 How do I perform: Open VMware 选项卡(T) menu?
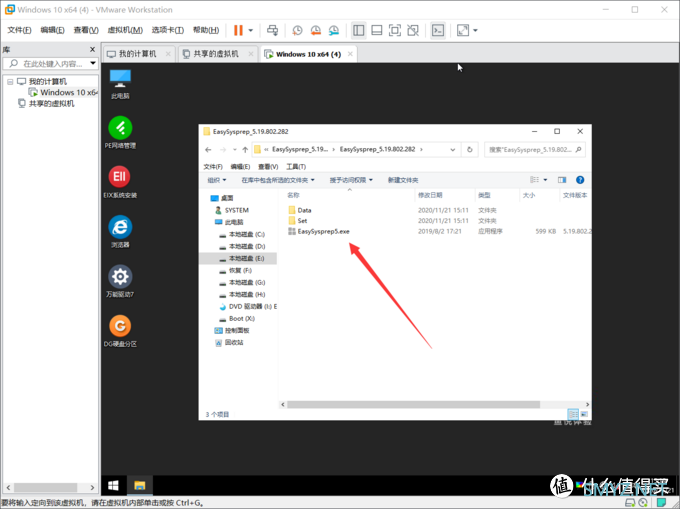tap(167, 30)
